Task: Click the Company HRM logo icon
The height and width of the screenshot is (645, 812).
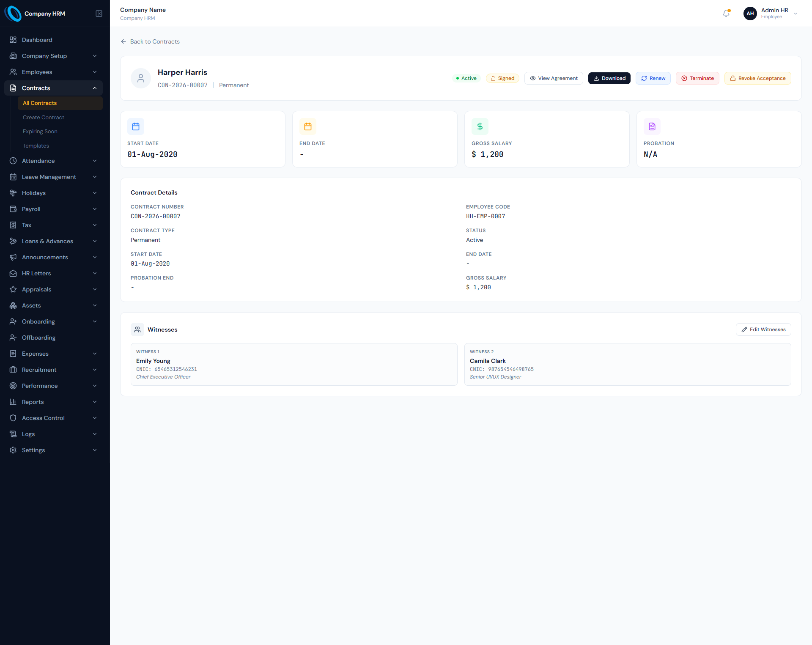Action: click(13, 14)
